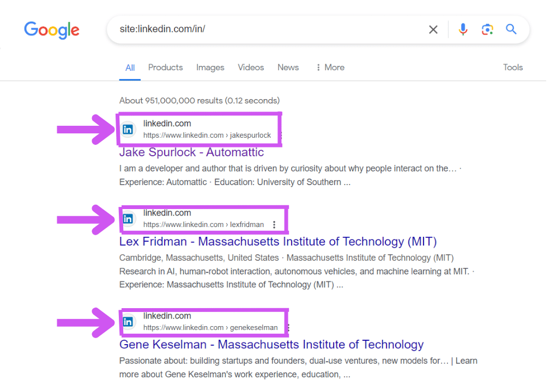Start voice search with the microphone icon

(x=463, y=29)
